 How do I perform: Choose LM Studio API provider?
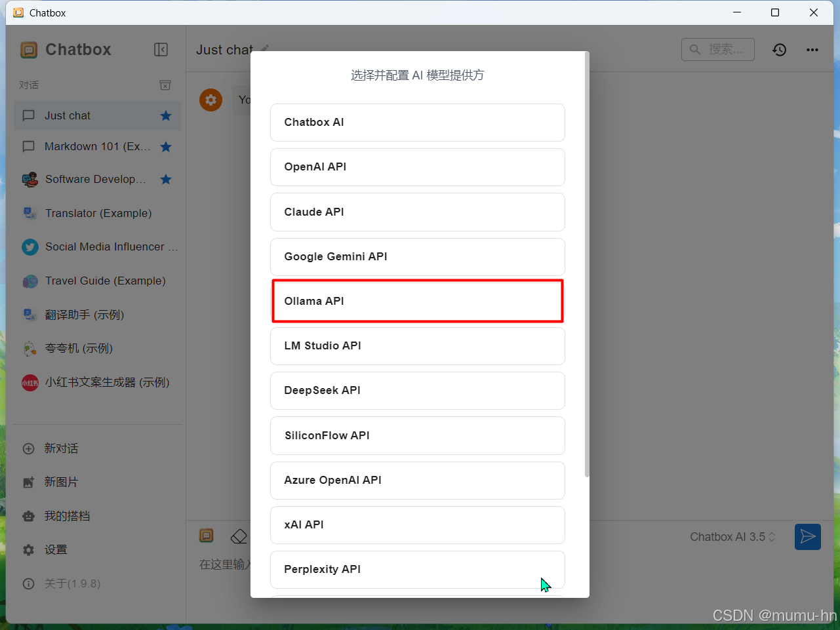click(x=418, y=346)
